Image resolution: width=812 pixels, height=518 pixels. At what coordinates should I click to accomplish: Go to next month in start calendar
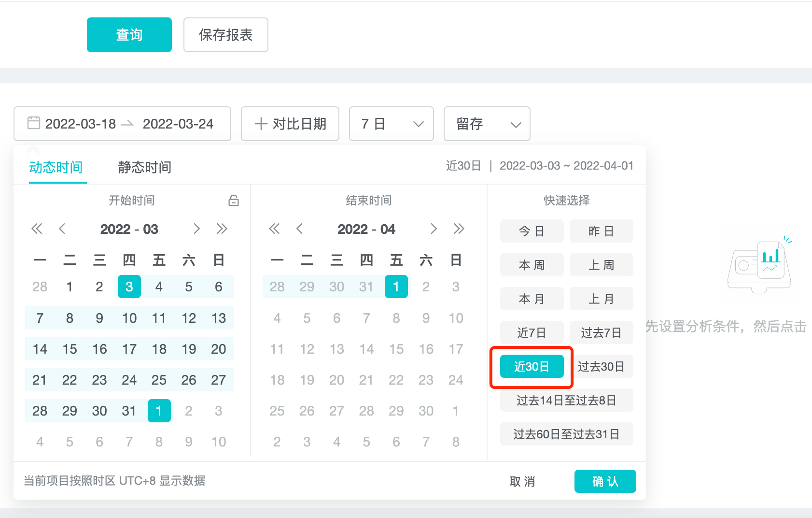point(196,229)
